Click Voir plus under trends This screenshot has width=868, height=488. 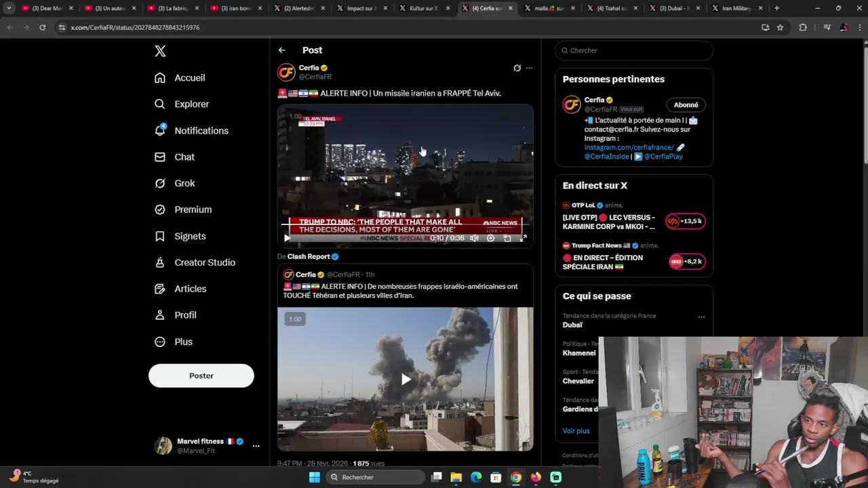pos(576,431)
